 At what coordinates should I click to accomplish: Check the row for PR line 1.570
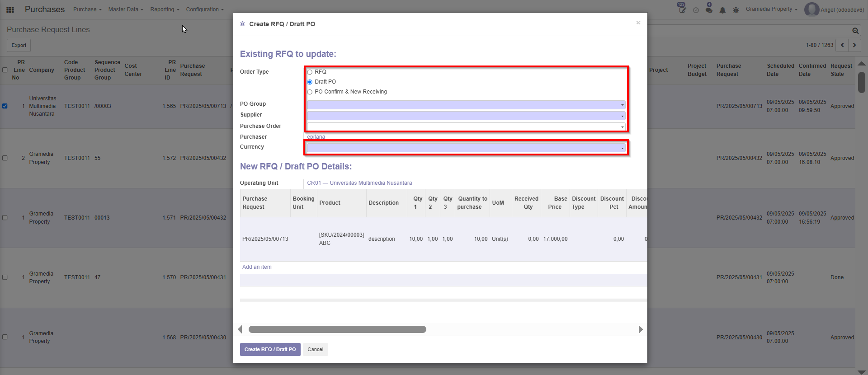[x=5, y=277]
